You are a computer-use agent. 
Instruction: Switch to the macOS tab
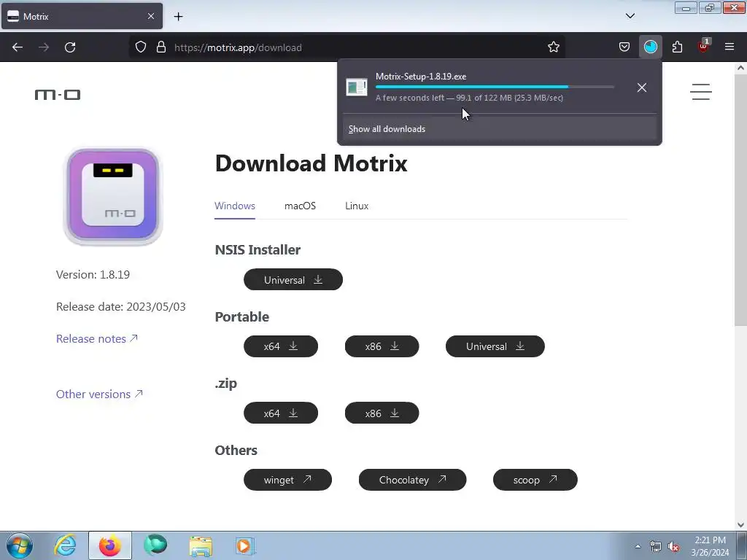300,206
